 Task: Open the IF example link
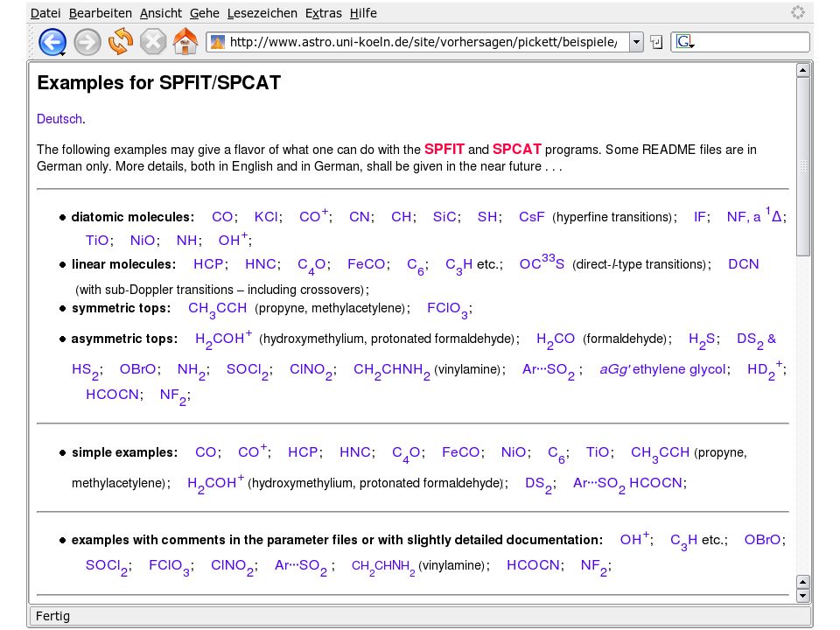click(700, 217)
